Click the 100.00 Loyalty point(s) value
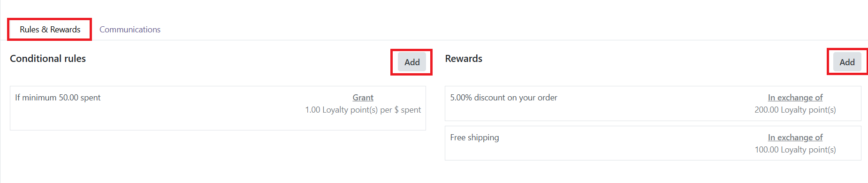The image size is (868, 183). (x=795, y=150)
